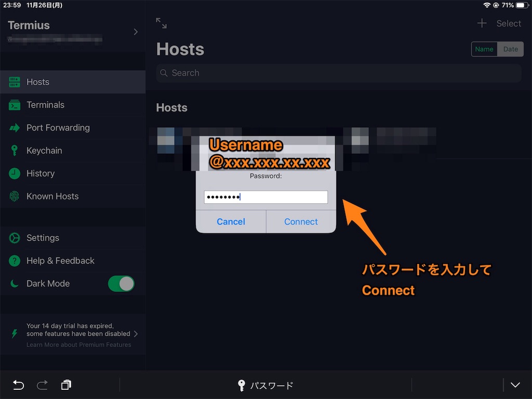Dismiss keyboard with the down chevron
Viewport: 532px width, 399px height.
click(x=515, y=385)
